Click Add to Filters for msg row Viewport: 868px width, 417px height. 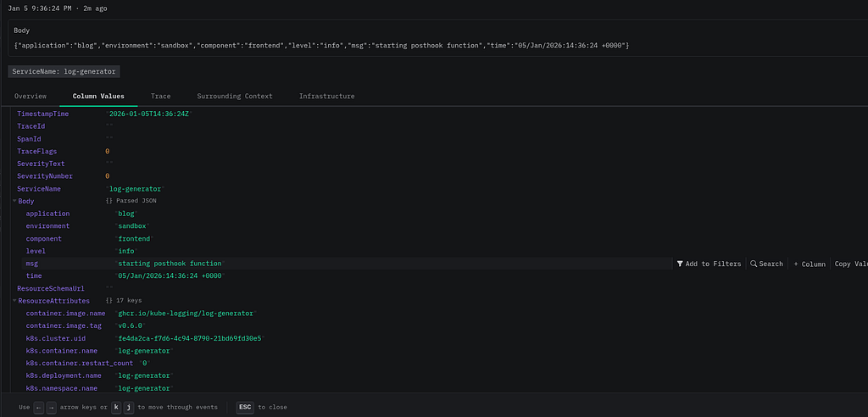[709, 264]
